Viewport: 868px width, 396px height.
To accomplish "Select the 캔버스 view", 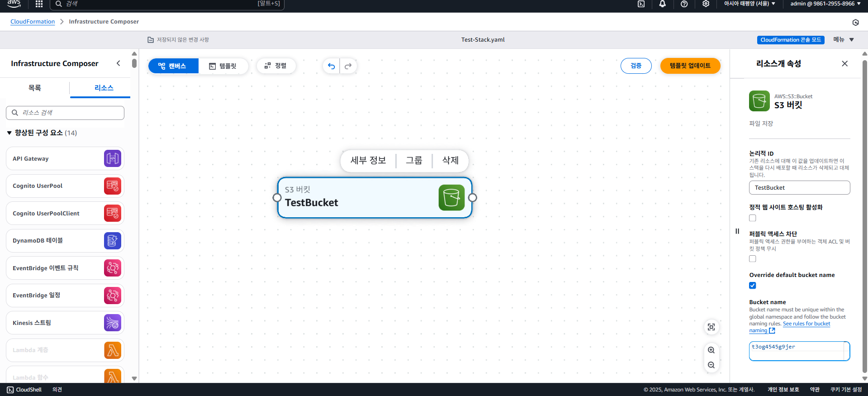I will [x=173, y=66].
